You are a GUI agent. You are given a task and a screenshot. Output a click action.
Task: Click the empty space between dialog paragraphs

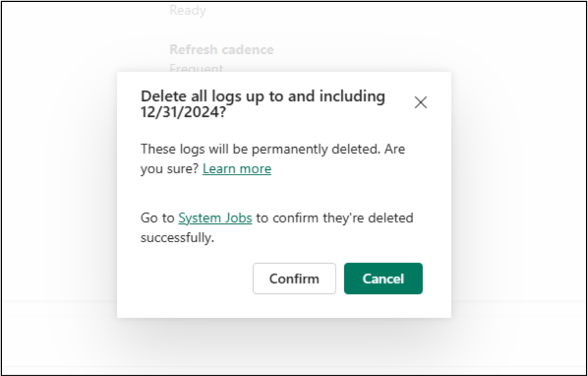click(282, 193)
